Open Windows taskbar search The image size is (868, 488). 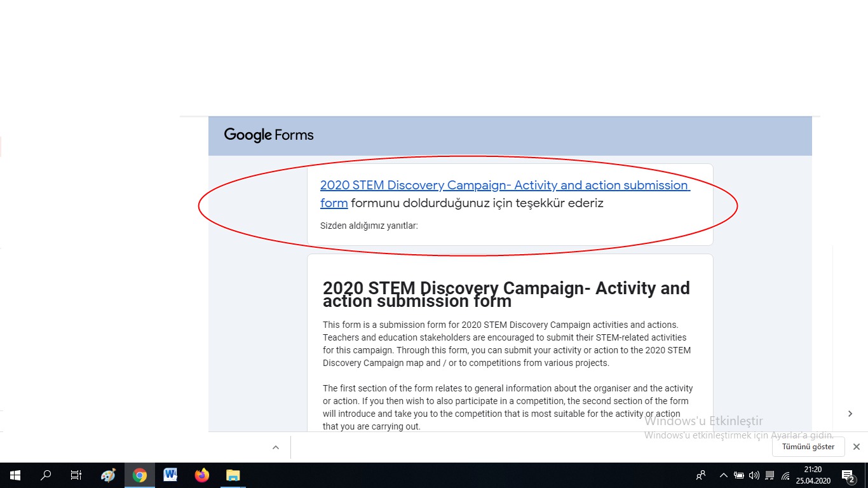coord(46,475)
